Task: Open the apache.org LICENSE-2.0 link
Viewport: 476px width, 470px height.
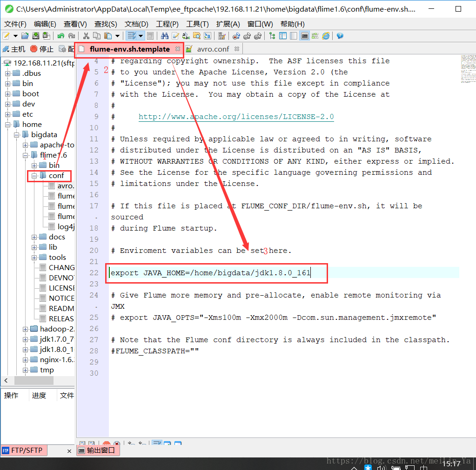Action: (x=236, y=117)
